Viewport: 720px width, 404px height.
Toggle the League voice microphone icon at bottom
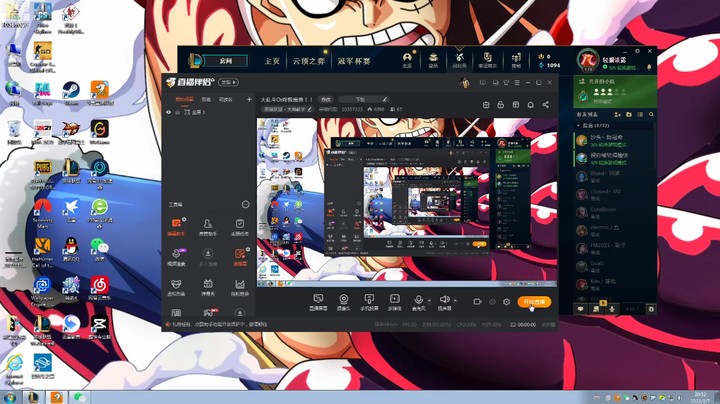pos(612,309)
